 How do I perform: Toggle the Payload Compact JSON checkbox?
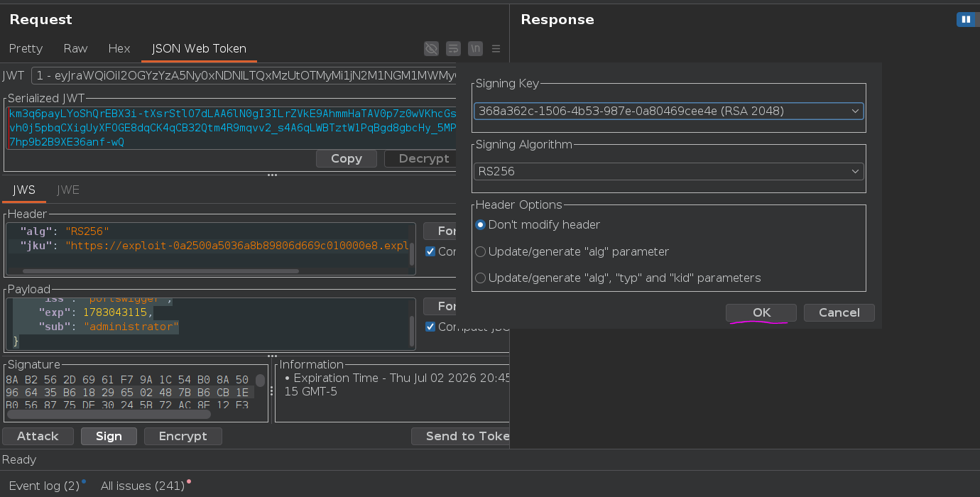[430, 327]
